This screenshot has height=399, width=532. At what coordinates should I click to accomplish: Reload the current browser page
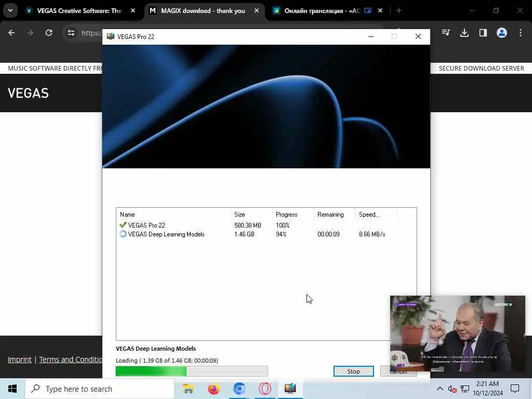(49, 33)
